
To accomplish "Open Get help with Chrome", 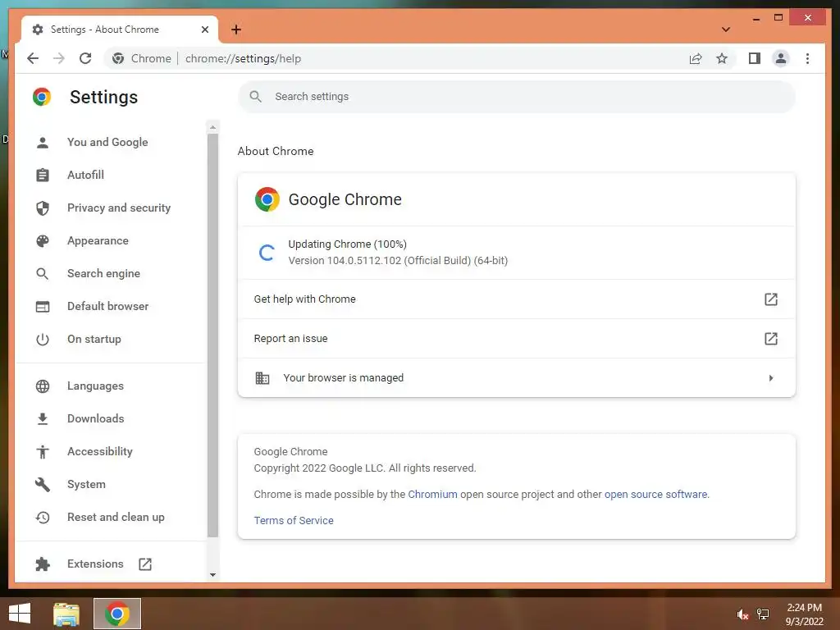I will (517, 299).
